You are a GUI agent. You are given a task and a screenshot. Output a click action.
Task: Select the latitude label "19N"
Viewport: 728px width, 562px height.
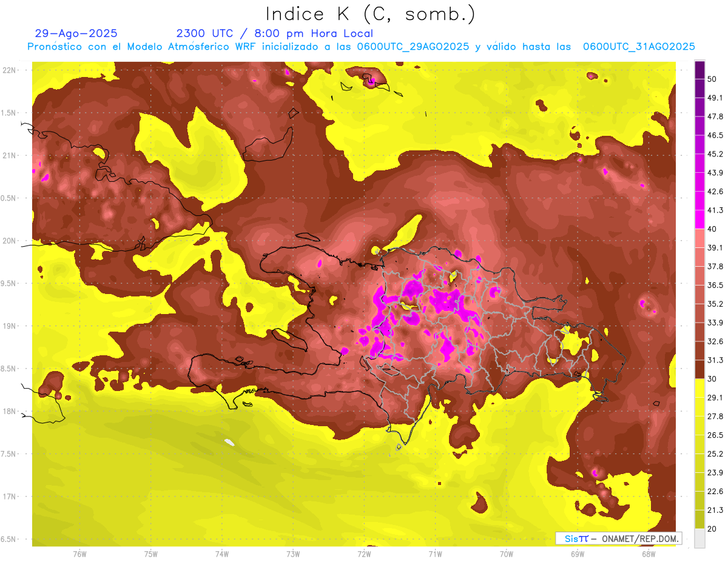[10, 326]
